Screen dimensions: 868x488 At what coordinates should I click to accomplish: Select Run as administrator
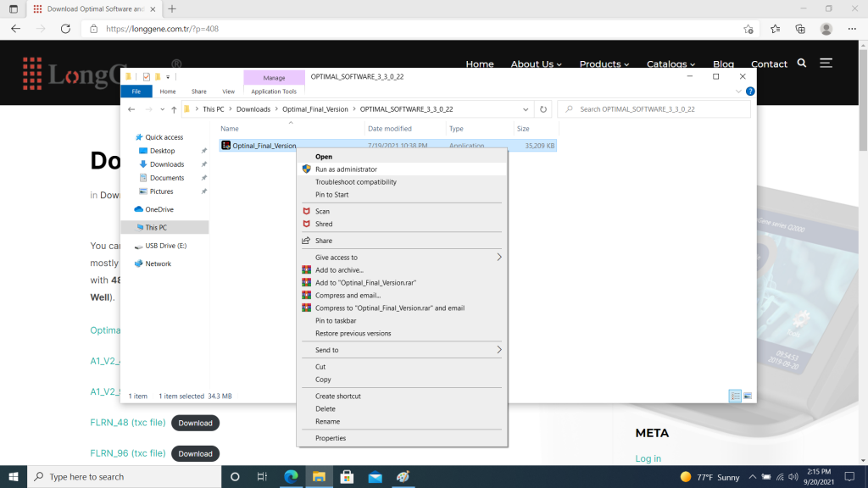(346, 169)
